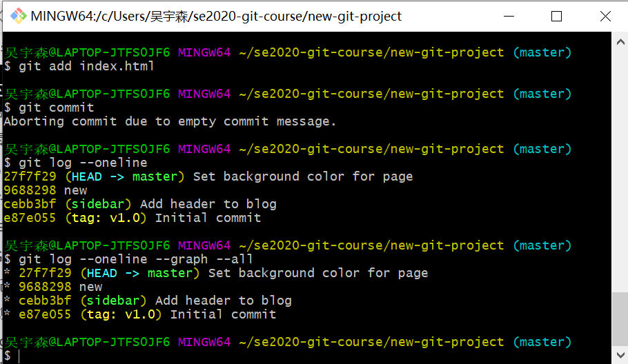
Task: Click the vertical scrollbar thumb
Action: tap(620, 319)
